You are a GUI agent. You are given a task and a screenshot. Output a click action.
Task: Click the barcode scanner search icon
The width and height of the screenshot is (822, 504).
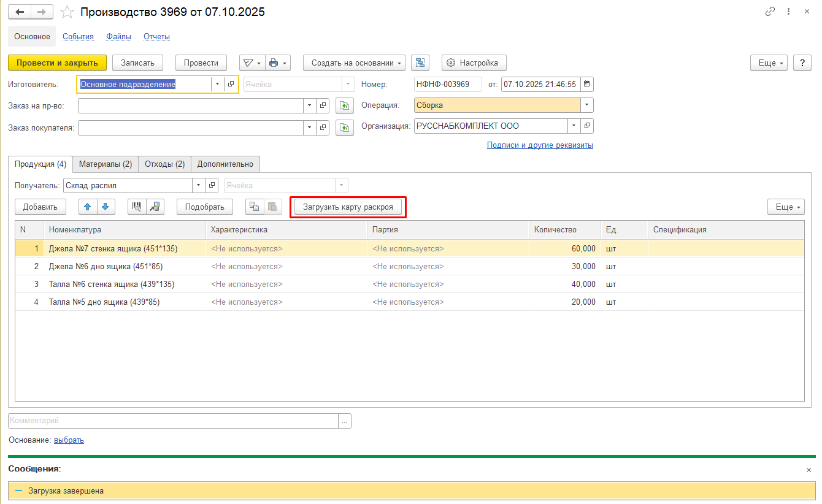(137, 207)
